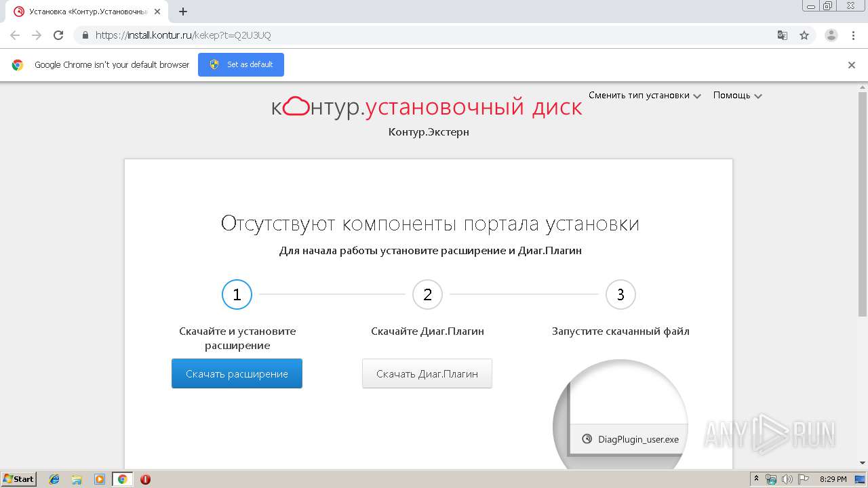This screenshot has height=488, width=868.
Task: Click the Action Center flag tray icon
Action: tap(802, 479)
